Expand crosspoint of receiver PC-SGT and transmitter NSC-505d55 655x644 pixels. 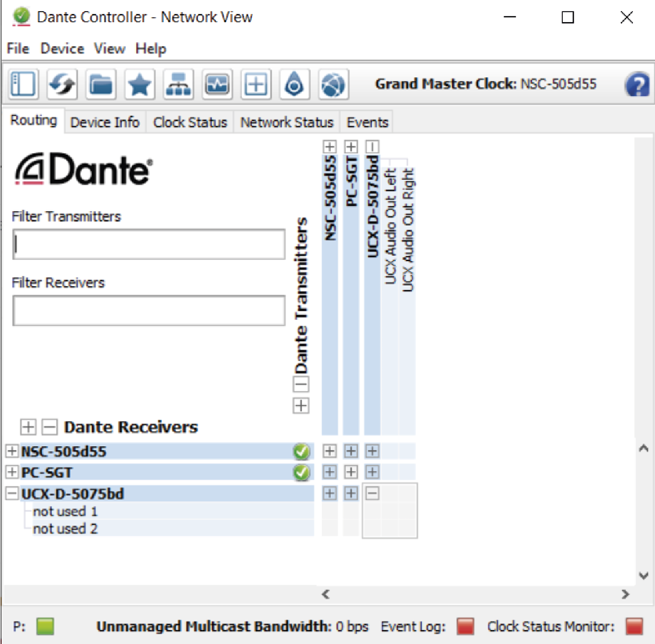[330, 472]
